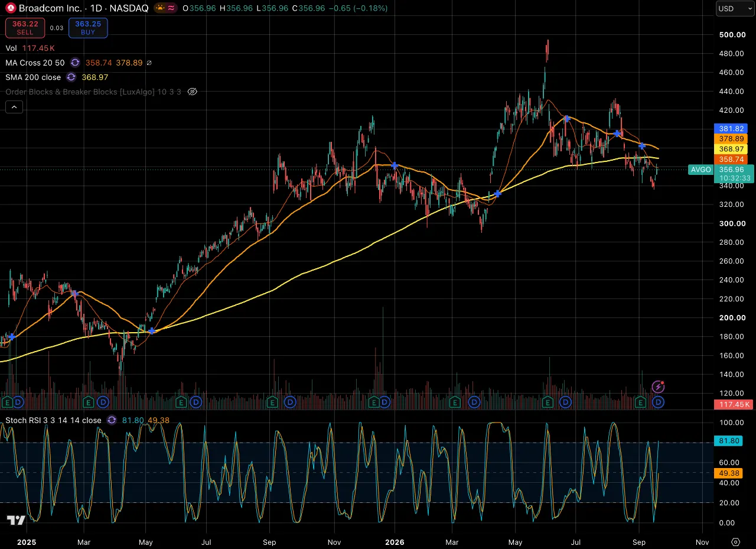Click the 356.96 last price scale label
This screenshot has height=549, width=756.
pyautogui.click(x=733, y=169)
